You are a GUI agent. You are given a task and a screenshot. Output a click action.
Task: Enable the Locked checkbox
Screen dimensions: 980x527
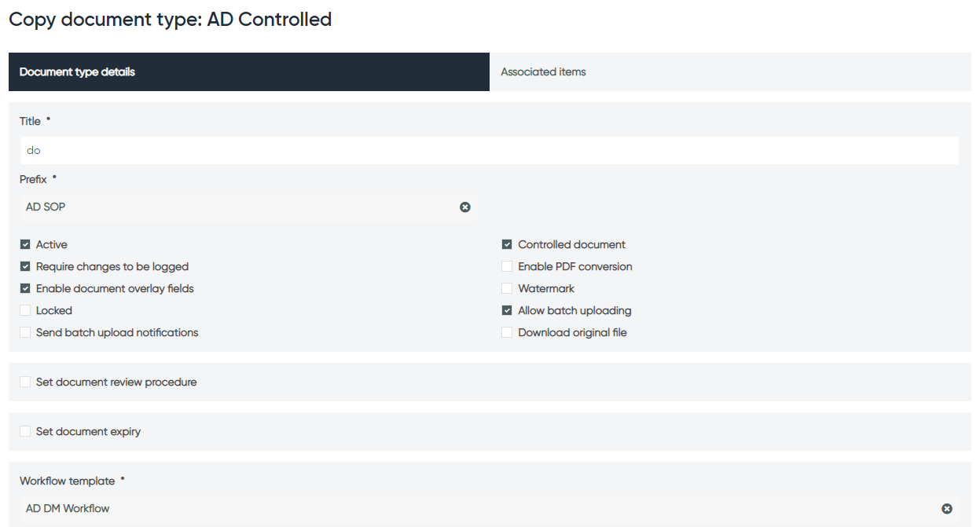25,310
